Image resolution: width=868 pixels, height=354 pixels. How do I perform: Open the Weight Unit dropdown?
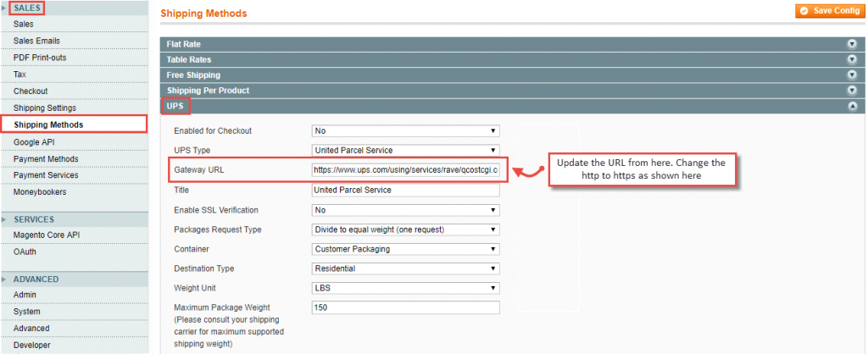406,288
